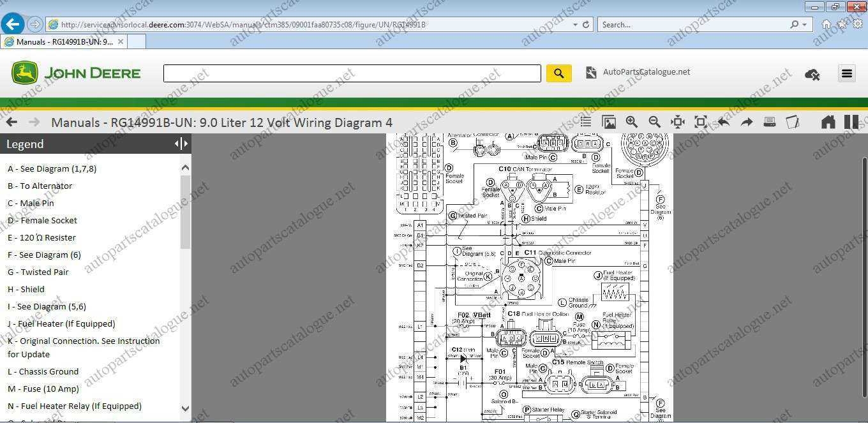Click the redo share arrow icon
This screenshot has height=423, width=868.
coord(747,122)
